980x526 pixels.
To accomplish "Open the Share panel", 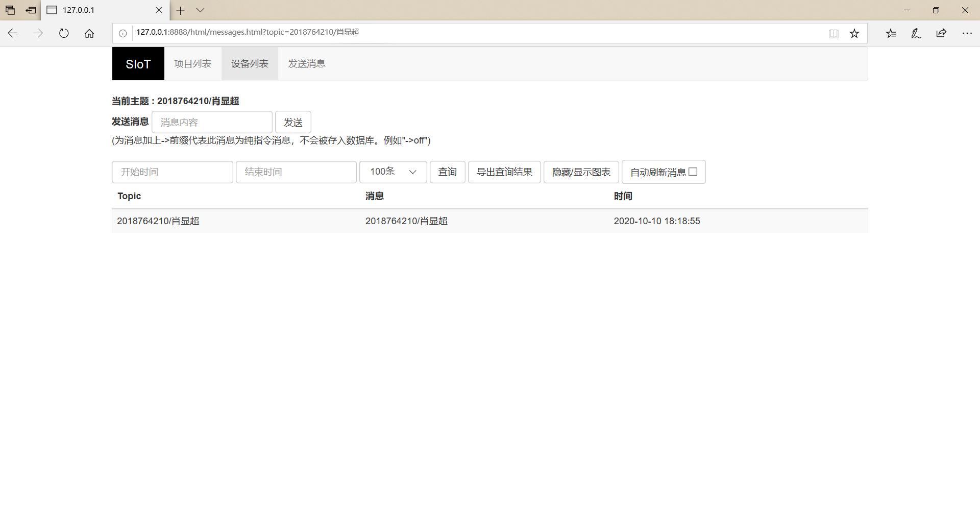I will pos(941,33).
